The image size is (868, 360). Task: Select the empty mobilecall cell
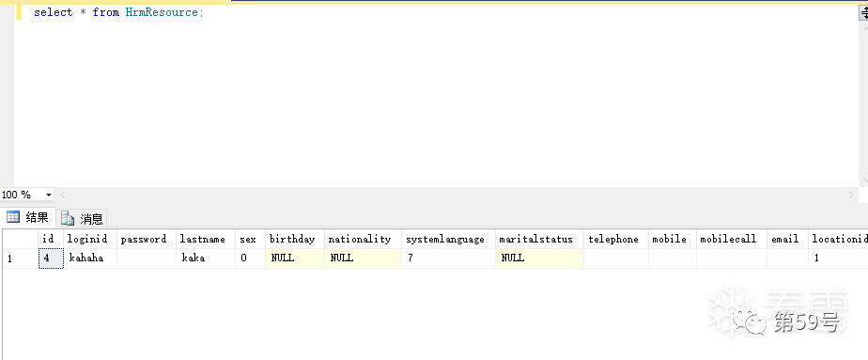pos(732,258)
